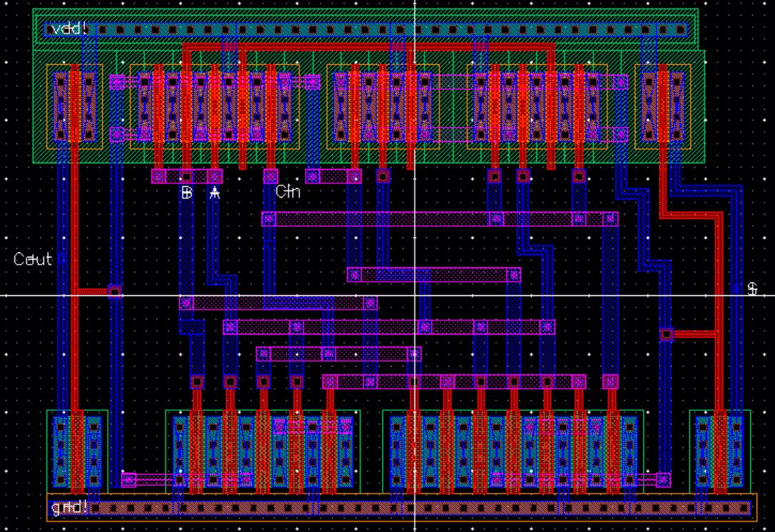
Task: Select the gnd! label on the bottom rail
Action: click(70, 507)
